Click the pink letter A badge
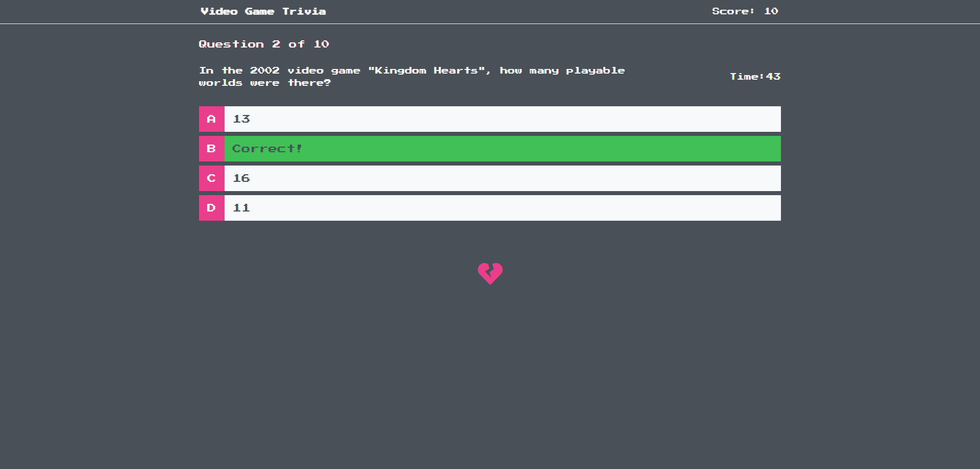 point(211,119)
